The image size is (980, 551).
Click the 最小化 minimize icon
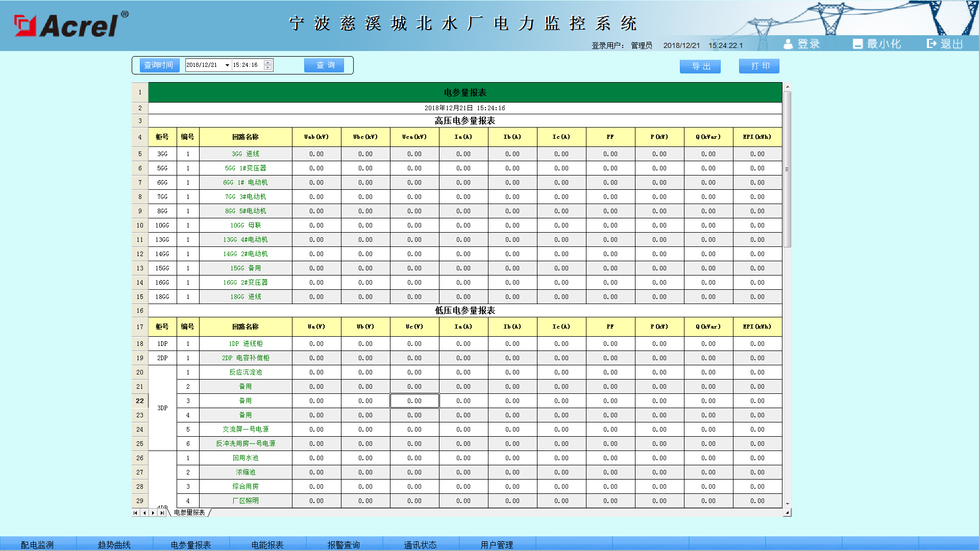pos(857,44)
